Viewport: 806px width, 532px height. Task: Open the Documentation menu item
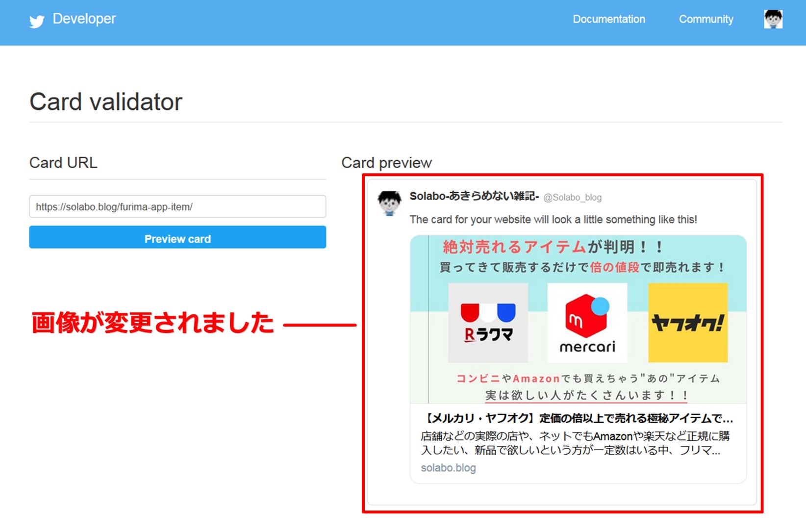click(609, 19)
